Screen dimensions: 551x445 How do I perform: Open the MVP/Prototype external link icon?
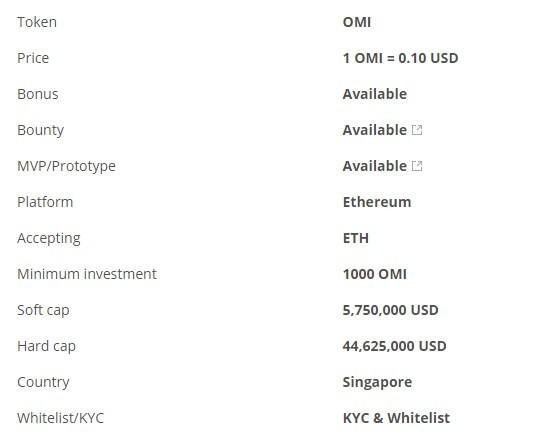pos(417,166)
